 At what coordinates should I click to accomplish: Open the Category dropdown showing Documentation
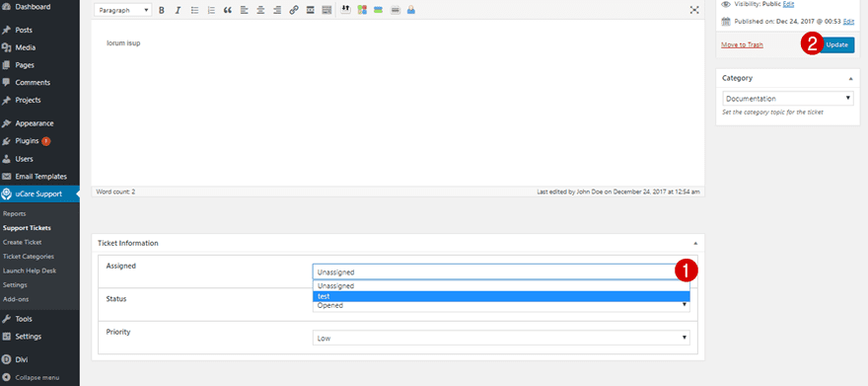coord(788,99)
